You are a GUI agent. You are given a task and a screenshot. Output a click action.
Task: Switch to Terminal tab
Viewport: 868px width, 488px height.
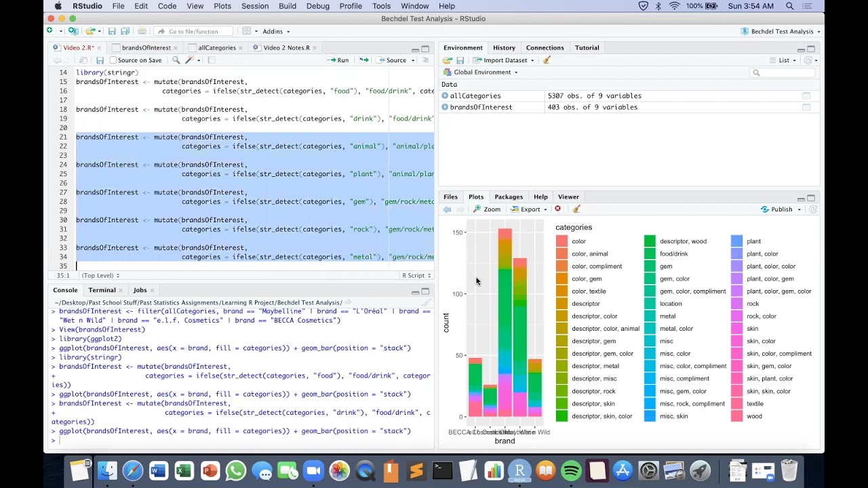pyautogui.click(x=102, y=291)
